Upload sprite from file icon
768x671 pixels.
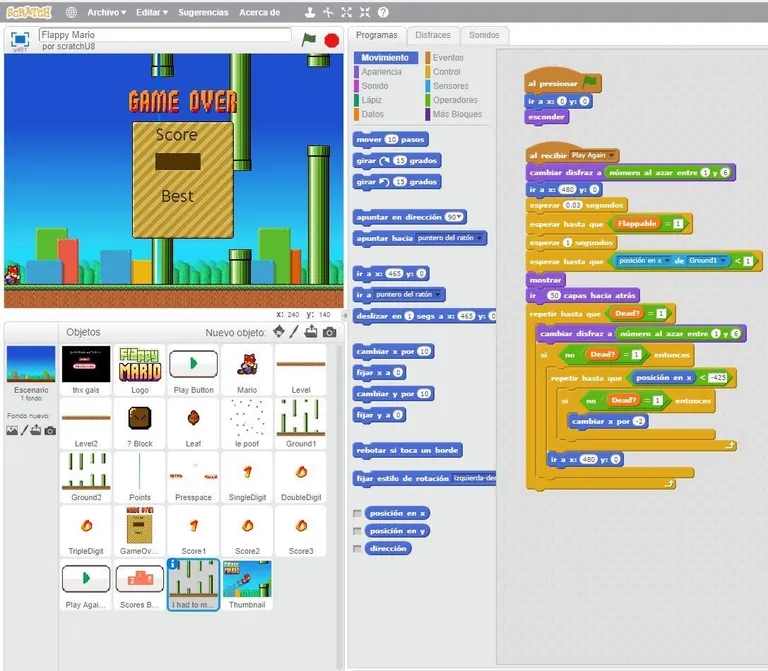pos(311,332)
